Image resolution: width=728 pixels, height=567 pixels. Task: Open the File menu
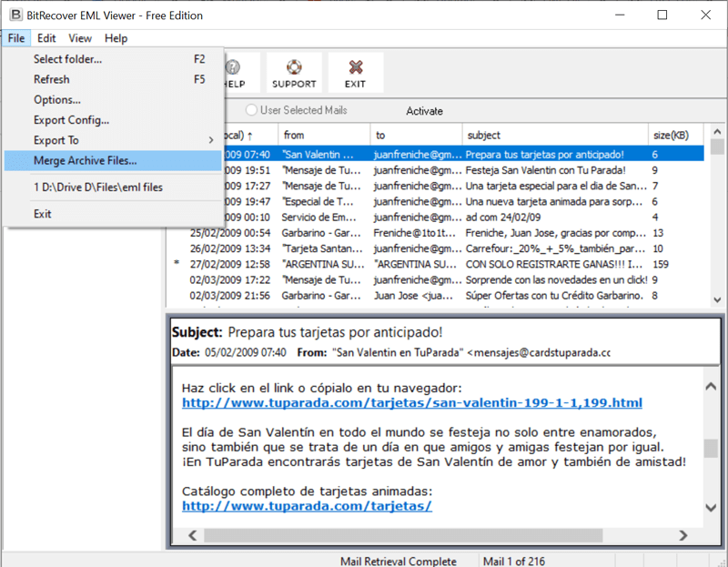[x=16, y=38]
